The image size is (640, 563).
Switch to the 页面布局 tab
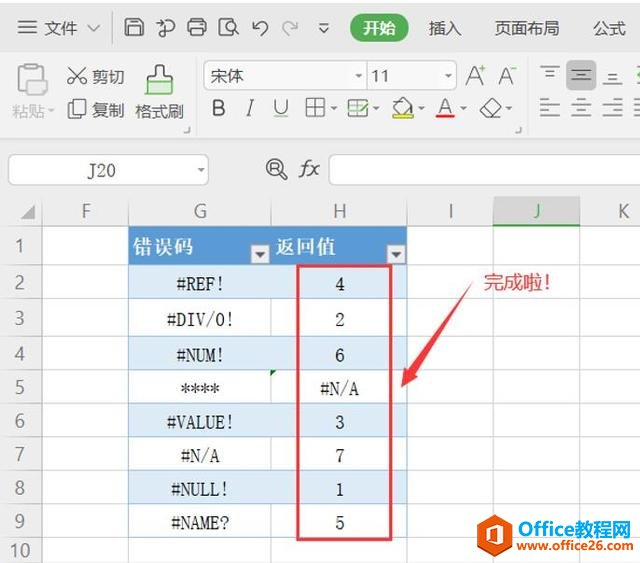527,28
